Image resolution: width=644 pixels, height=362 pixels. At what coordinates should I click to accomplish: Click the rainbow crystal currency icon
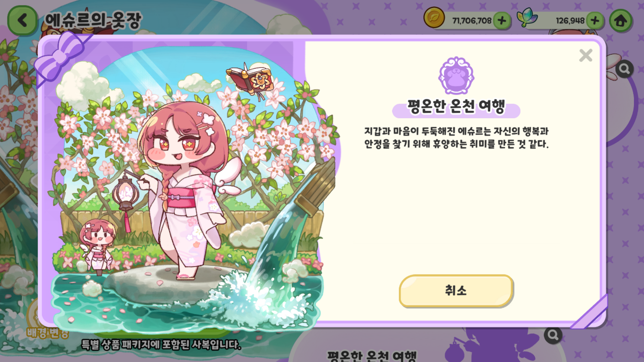point(527,17)
